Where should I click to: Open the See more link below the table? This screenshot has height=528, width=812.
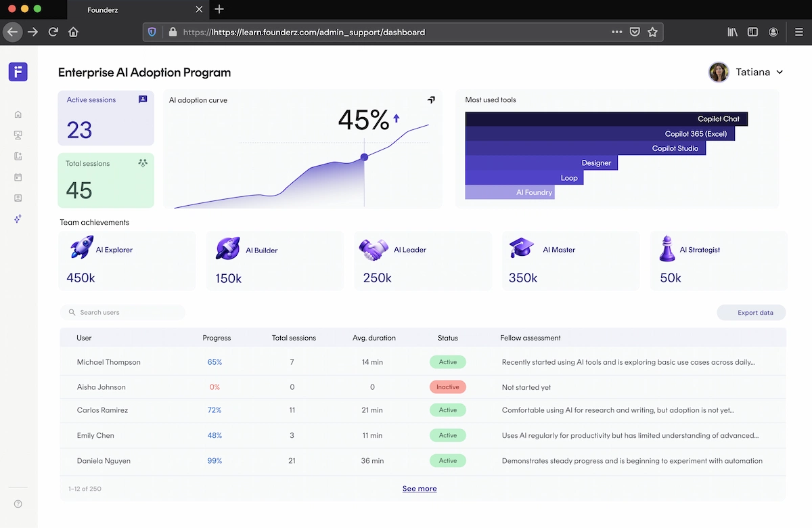420,488
